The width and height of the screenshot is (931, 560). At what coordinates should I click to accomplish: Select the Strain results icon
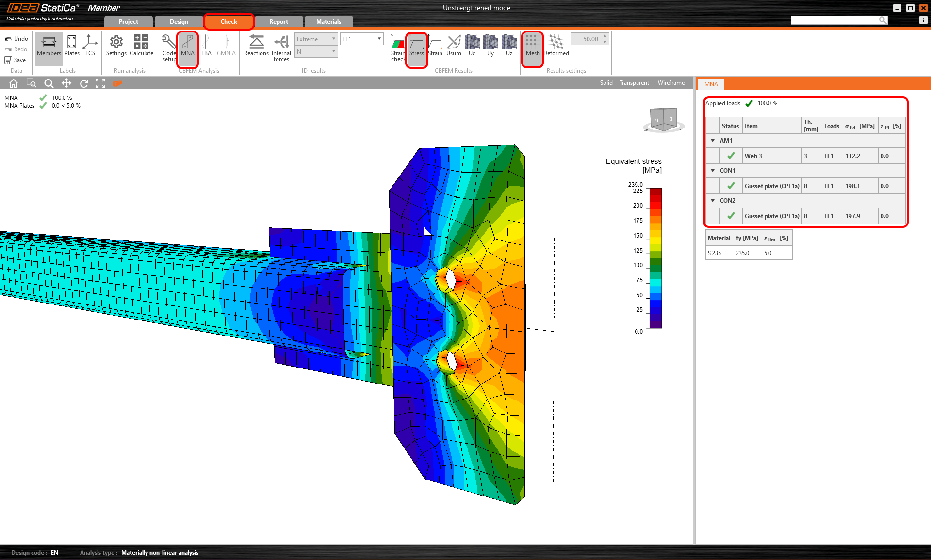tap(435, 46)
